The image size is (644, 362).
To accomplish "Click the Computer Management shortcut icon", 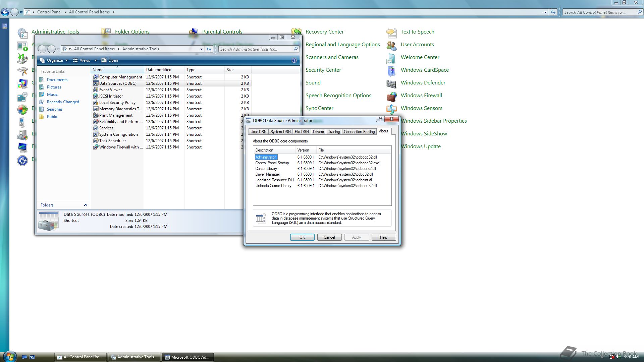I will click(x=96, y=77).
